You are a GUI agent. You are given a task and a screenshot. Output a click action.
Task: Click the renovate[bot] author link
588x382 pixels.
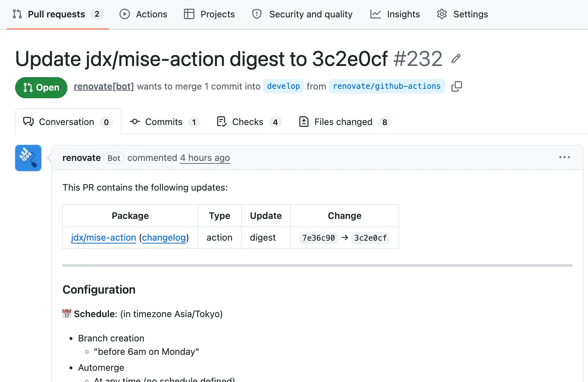click(x=104, y=86)
